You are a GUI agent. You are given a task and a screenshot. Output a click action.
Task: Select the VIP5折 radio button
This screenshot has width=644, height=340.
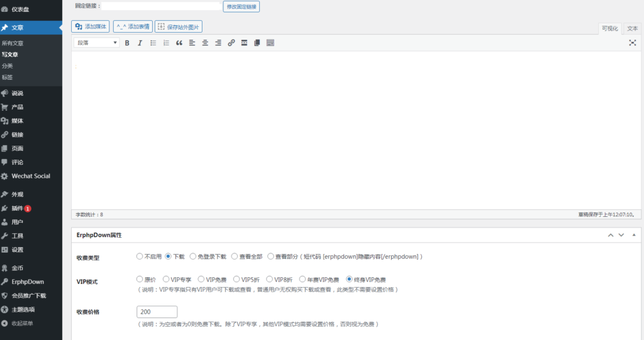(x=236, y=279)
